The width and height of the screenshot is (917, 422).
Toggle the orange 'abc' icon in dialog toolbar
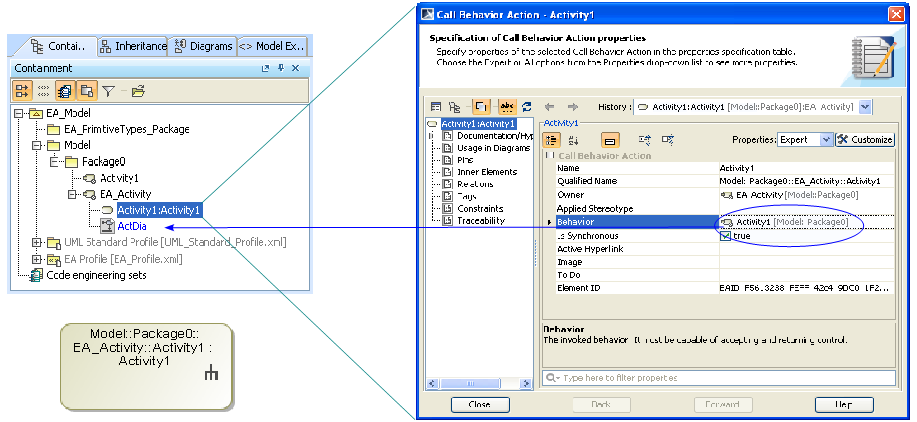click(508, 107)
